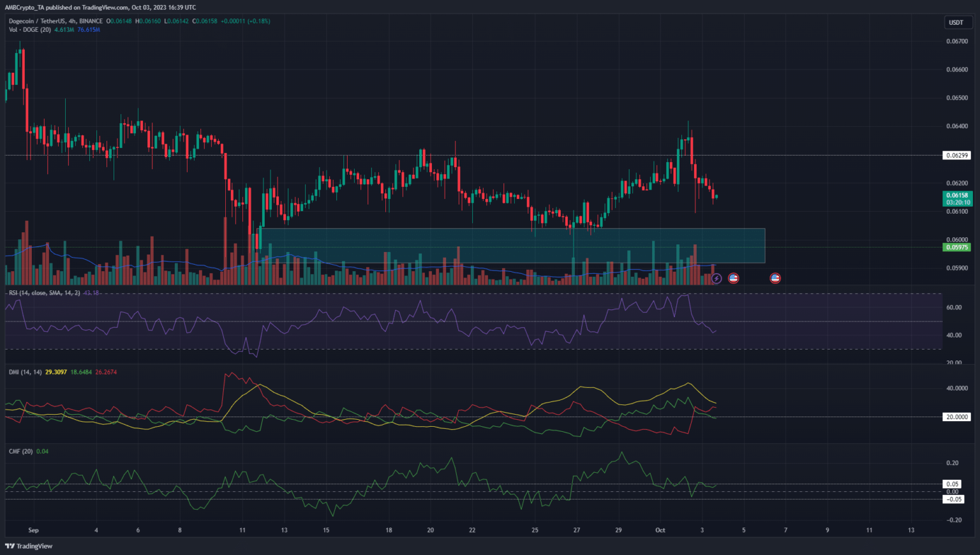The image size is (980, 555).
Task: Click the Sep label on the time axis
Action: click(x=33, y=530)
